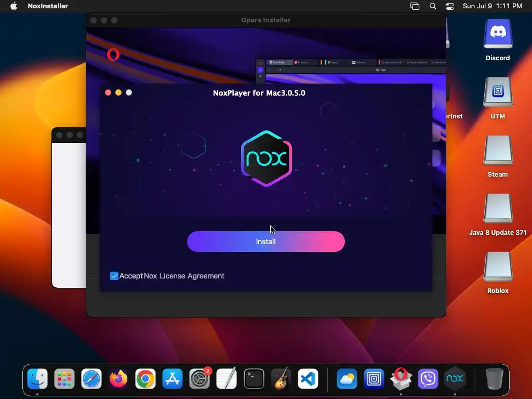Launch UTM from the Dock
The image size is (532, 399).
374,379
